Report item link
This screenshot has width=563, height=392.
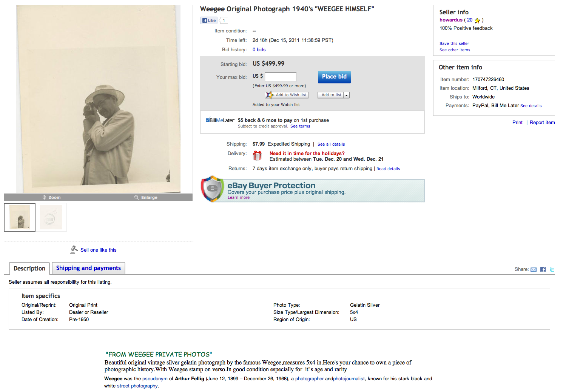[x=542, y=123]
